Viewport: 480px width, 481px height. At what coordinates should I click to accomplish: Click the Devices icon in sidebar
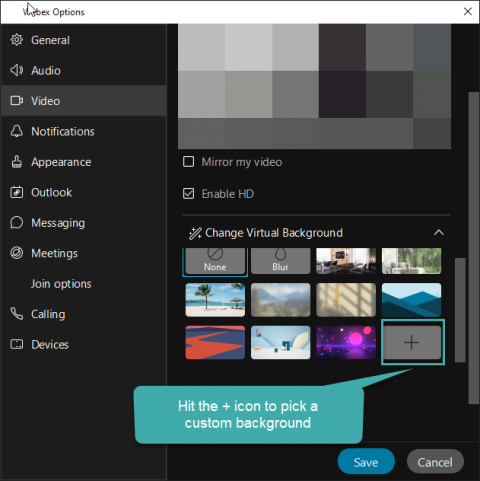[16, 344]
